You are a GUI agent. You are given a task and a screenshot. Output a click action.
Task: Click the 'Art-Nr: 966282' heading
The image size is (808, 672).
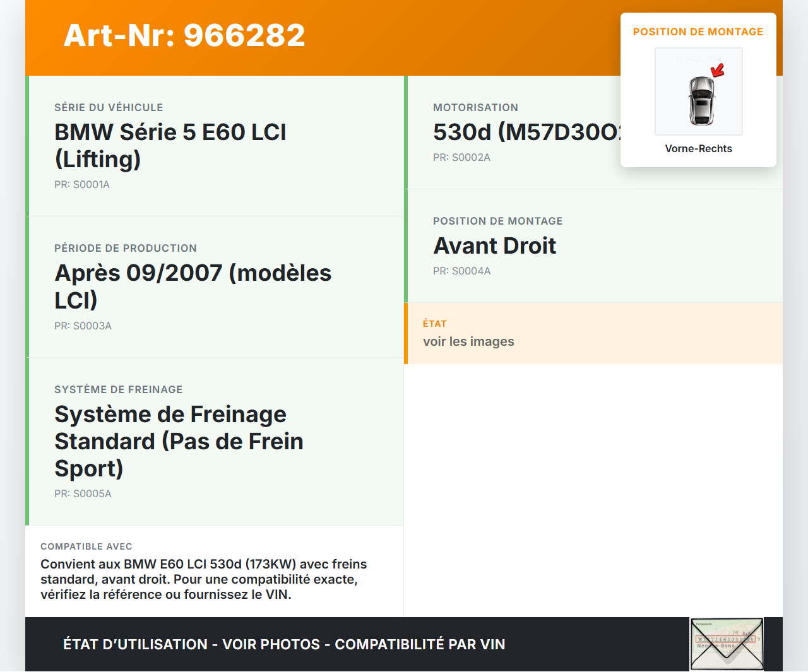click(184, 35)
